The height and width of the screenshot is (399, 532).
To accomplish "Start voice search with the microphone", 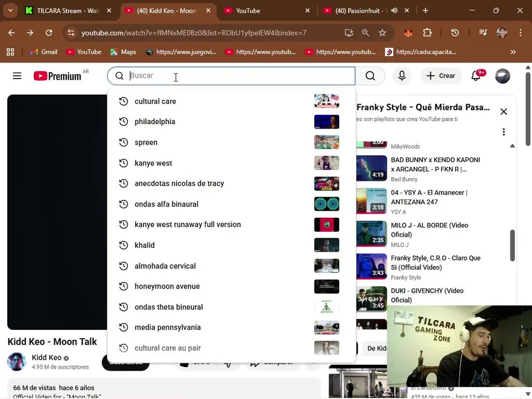I will click(402, 76).
